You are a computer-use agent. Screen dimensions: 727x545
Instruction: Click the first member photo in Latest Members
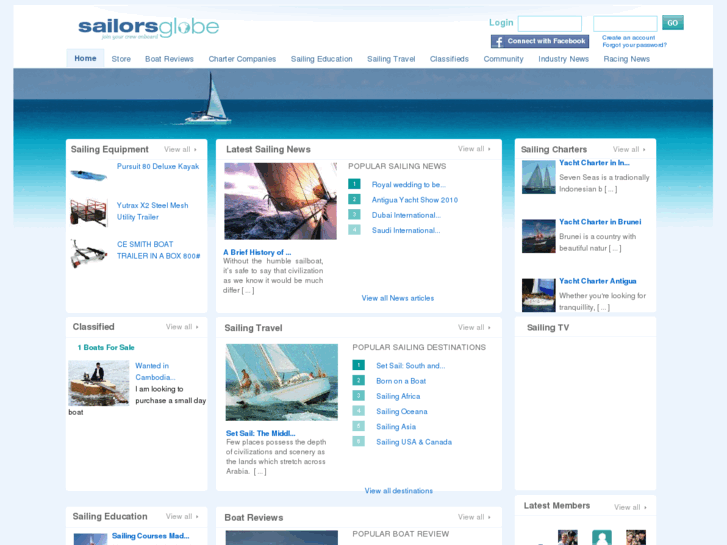[568, 538]
